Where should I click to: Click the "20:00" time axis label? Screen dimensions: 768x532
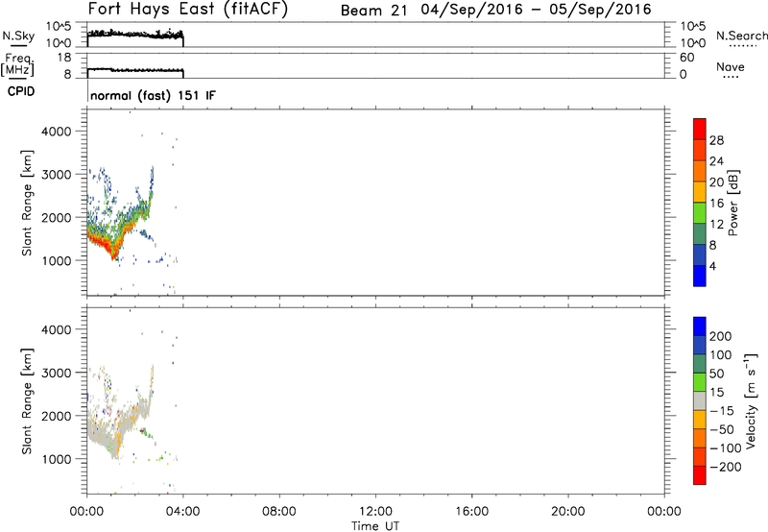[567, 512]
